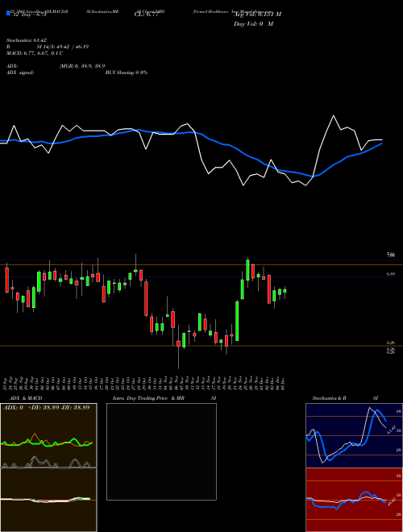Click the 'MACD: 6.77, 6.67, 0.1 C' line

[35, 53]
